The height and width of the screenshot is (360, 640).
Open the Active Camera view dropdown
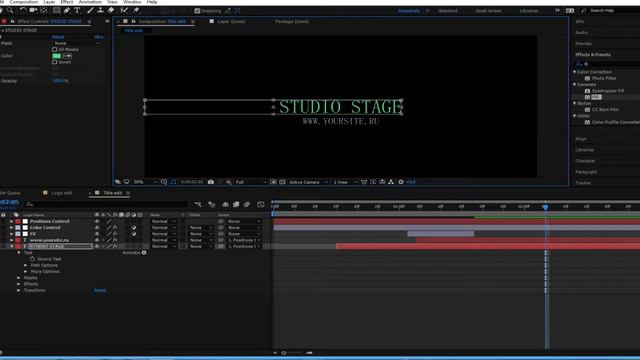pyautogui.click(x=308, y=182)
